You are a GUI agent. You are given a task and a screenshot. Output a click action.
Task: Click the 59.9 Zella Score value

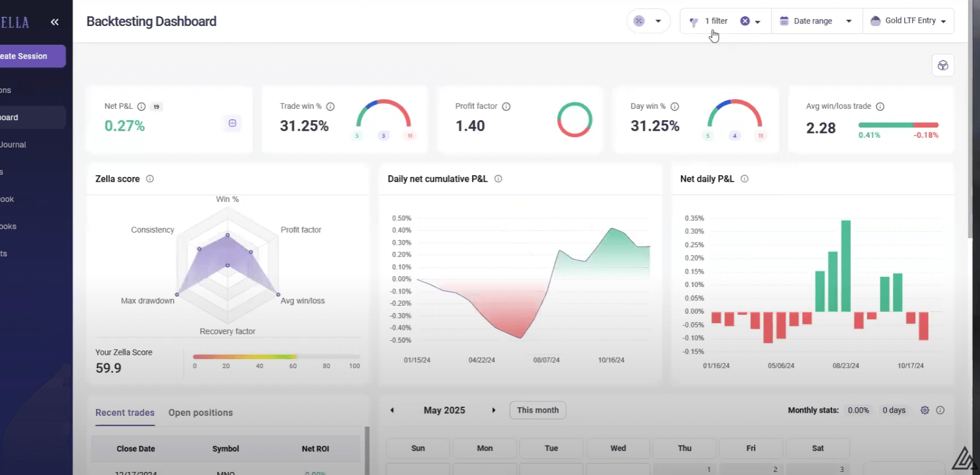click(x=108, y=368)
